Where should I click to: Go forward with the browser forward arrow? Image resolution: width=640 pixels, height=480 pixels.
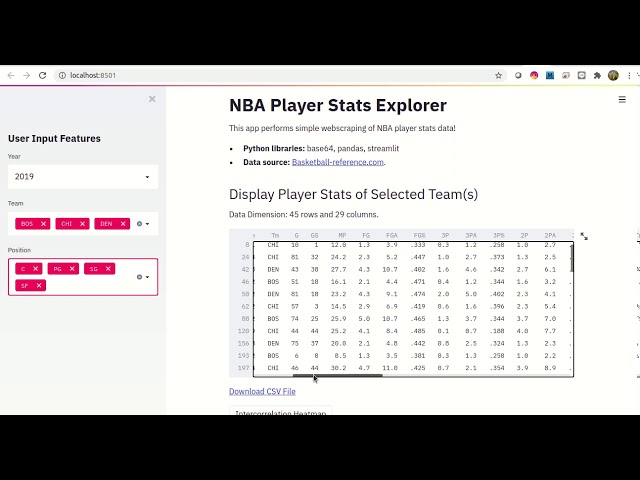[27, 76]
